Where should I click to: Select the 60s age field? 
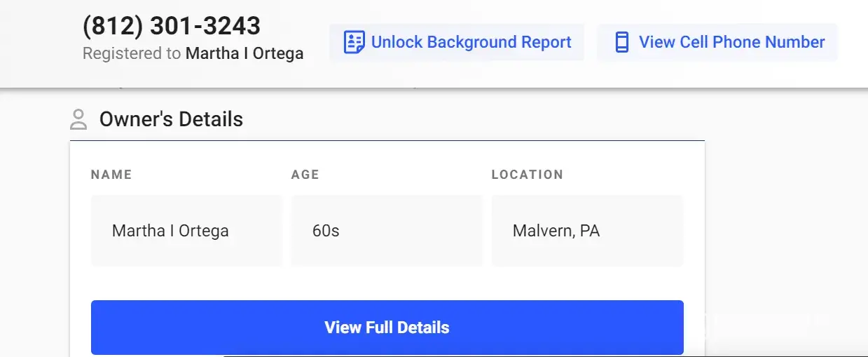(387, 231)
